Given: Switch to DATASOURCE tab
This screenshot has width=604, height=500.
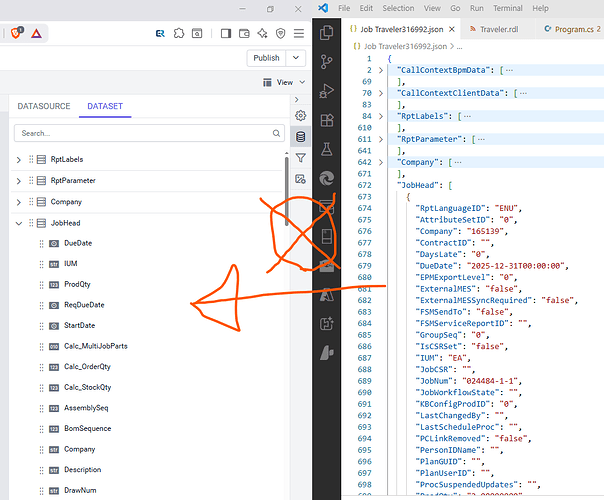Looking at the screenshot, I should click(x=44, y=106).
